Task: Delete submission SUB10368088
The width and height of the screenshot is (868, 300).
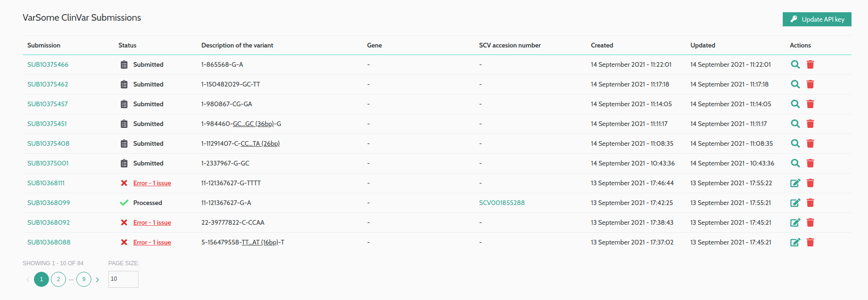Action: [x=810, y=242]
